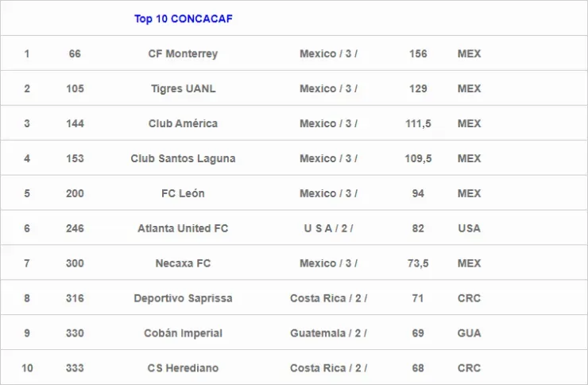Open the Cobán Imperial entry
Screen dimensions: 588x385
click(183, 333)
